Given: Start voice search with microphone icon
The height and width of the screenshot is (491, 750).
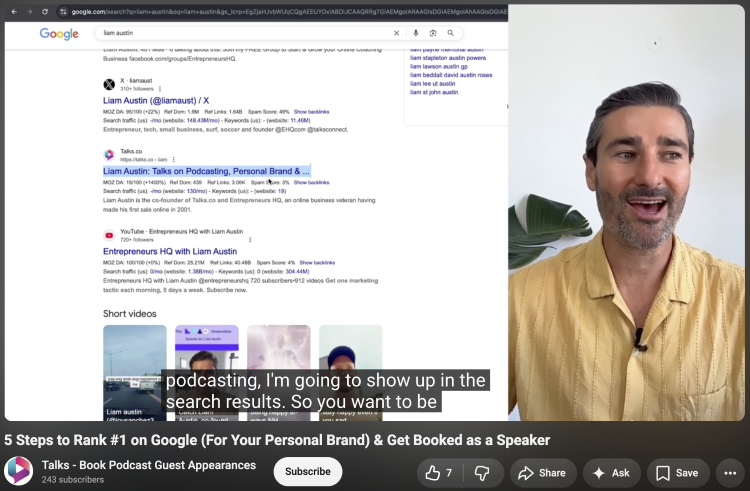Looking at the screenshot, I should point(416,33).
